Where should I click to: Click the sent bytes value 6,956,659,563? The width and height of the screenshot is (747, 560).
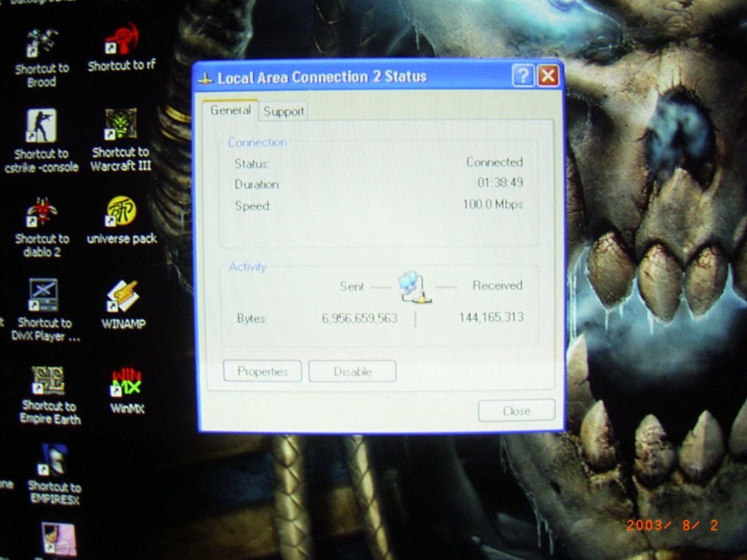359,318
